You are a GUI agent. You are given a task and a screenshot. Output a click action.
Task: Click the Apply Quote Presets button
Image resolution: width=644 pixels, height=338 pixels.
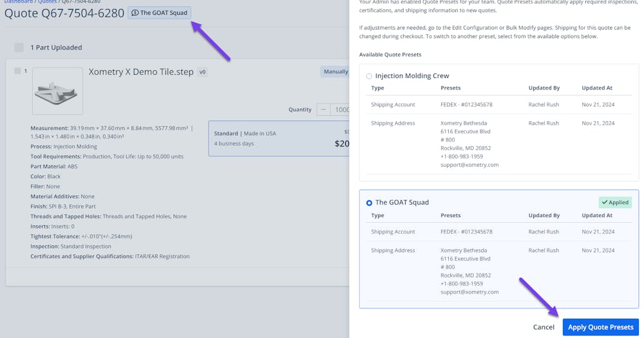click(x=600, y=327)
